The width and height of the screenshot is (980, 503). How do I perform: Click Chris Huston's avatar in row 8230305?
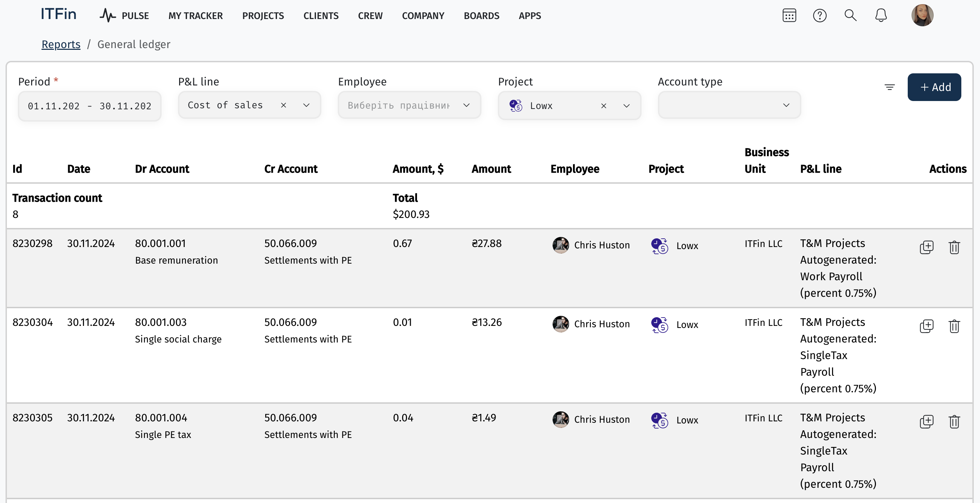[561, 419]
